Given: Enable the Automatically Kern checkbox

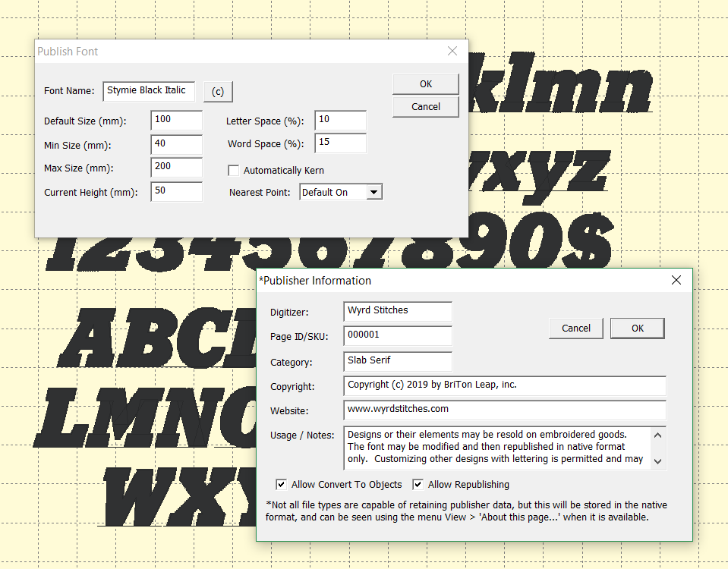Looking at the screenshot, I should (x=234, y=170).
